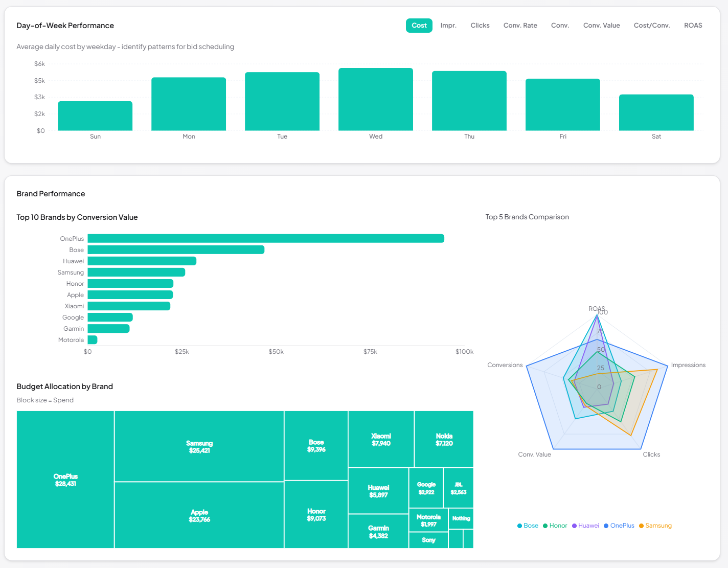Toggle the Huawei legend entry
Image resolution: width=728 pixels, height=568 pixels.
pyautogui.click(x=585, y=525)
